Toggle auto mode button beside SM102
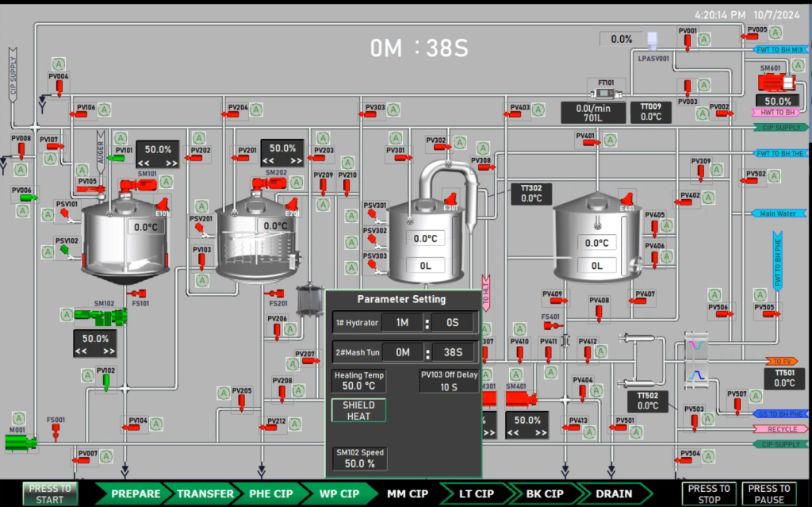Image resolution: width=812 pixels, height=507 pixels. 67,314
